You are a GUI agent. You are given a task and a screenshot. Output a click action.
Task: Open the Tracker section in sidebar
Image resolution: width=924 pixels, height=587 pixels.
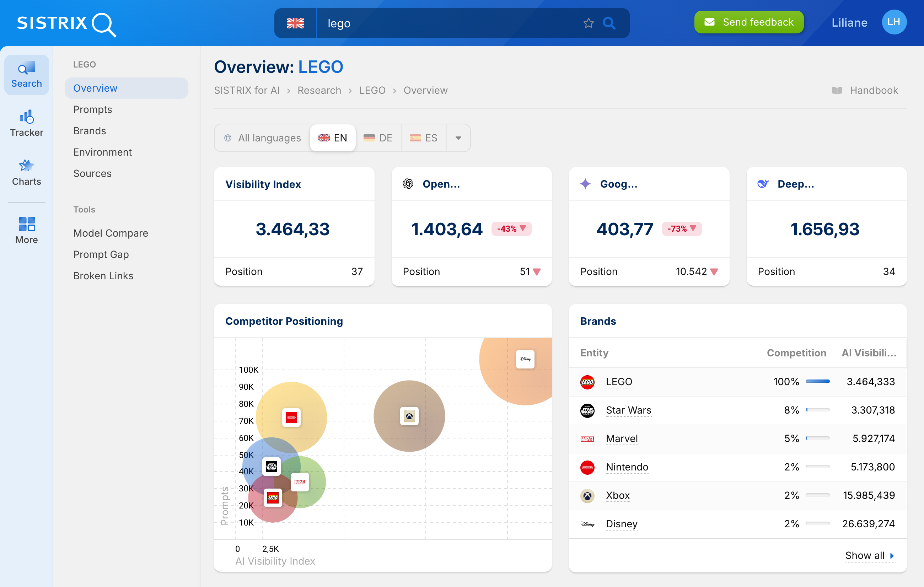click(27, 124)
